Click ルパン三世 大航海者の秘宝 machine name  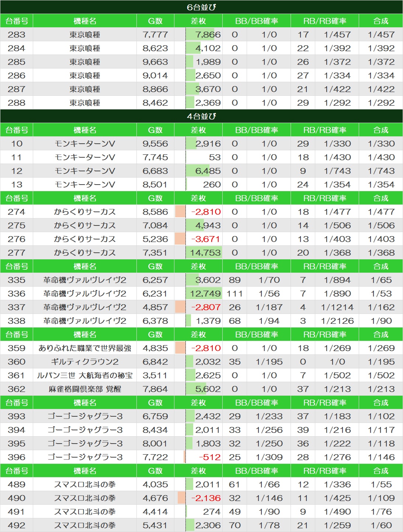click(85, 375)
